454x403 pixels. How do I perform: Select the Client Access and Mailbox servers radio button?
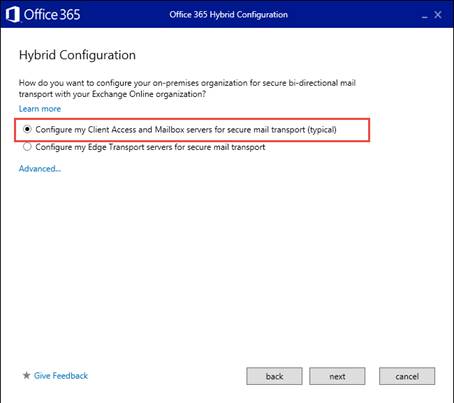[x=27, y=129]
